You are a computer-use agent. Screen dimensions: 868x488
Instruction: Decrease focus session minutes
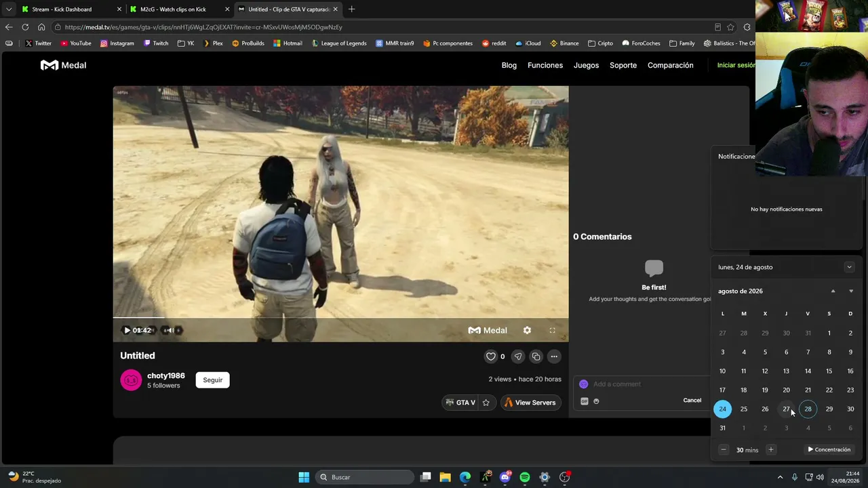click(724, 449)
